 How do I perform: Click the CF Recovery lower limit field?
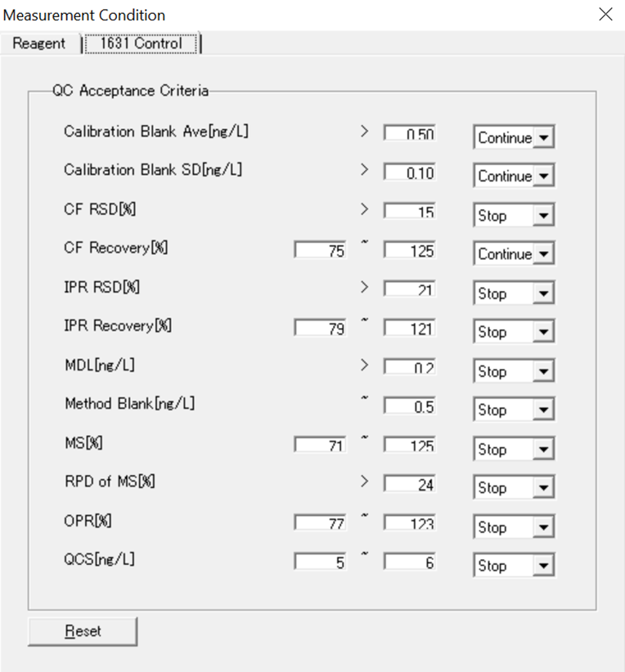tap(321, 251)
